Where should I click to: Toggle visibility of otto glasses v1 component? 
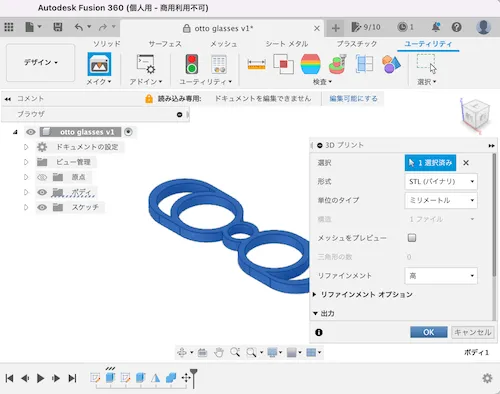tap(31, 132)
